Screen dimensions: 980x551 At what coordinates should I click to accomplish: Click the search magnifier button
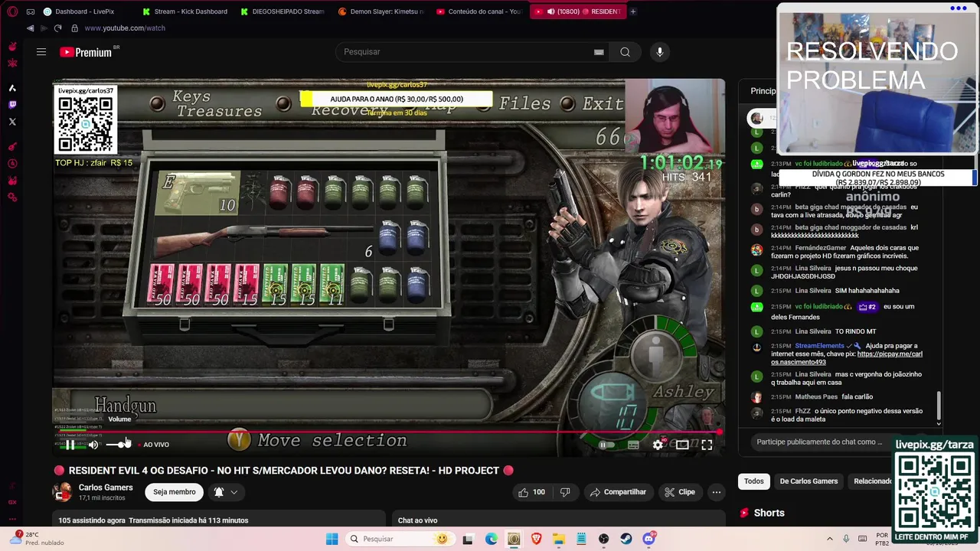coord(625,52)
